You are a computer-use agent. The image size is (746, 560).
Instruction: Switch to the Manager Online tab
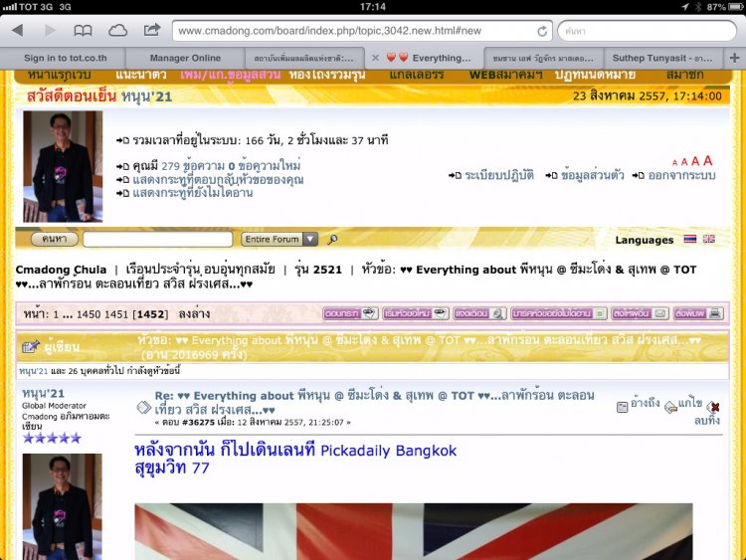click(x=185, y=58)
